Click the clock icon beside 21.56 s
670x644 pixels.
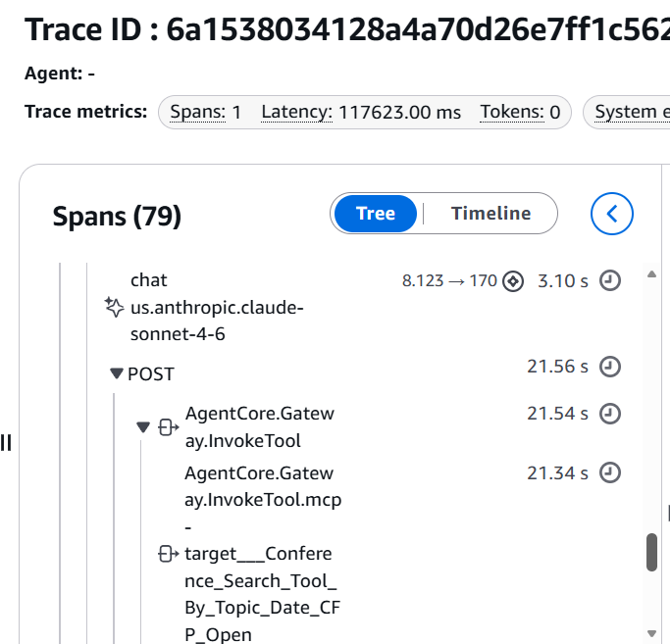point(610,367)
